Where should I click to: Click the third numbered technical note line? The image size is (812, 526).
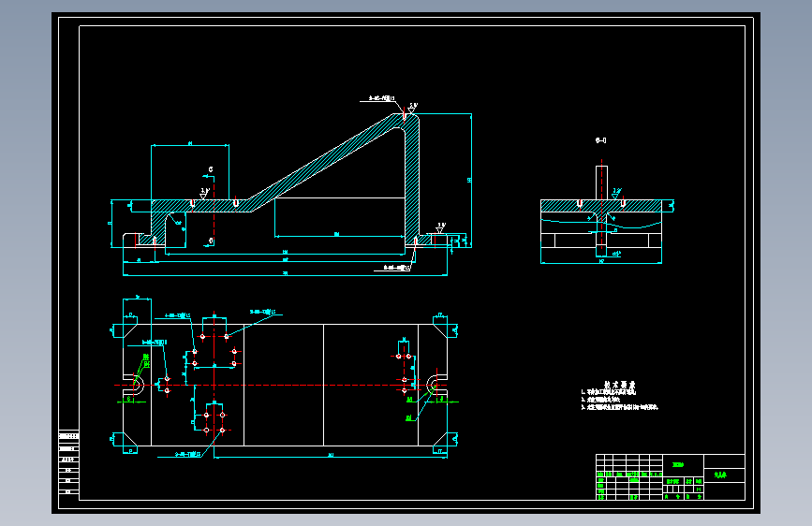click(x=619, y=407)
